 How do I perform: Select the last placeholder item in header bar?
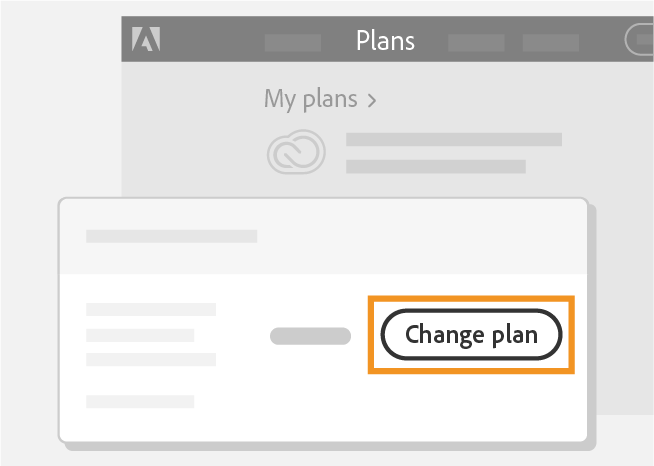(551, 42)
